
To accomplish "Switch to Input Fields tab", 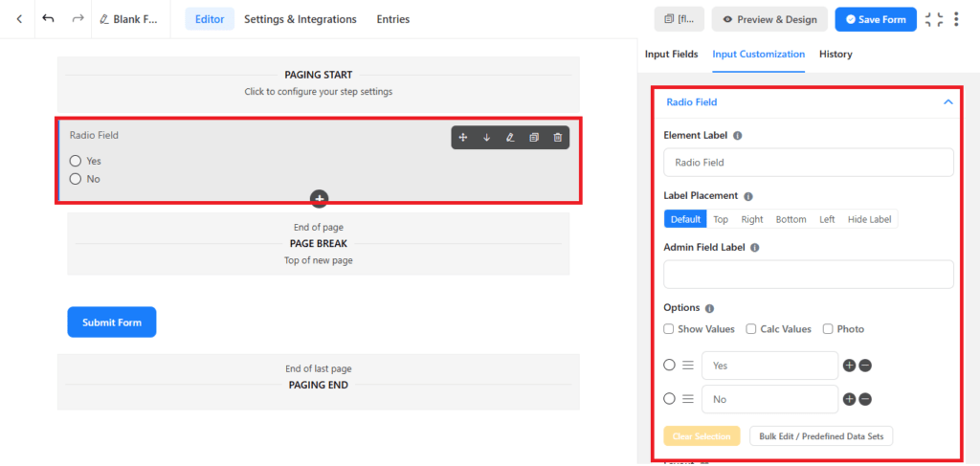I will coord(671,55).
